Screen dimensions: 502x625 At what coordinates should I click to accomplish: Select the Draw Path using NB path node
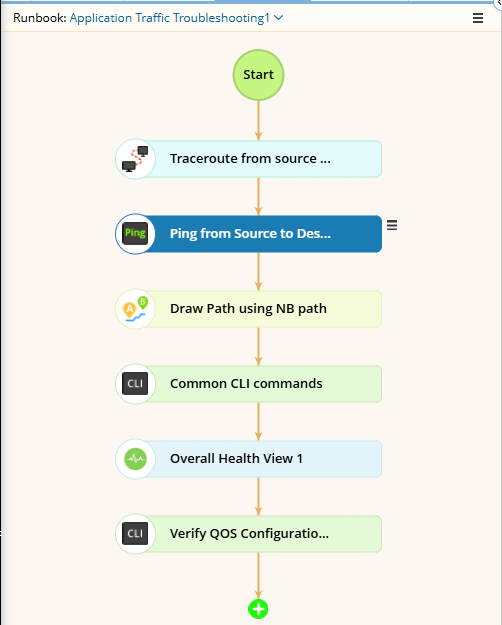point(248,309)
